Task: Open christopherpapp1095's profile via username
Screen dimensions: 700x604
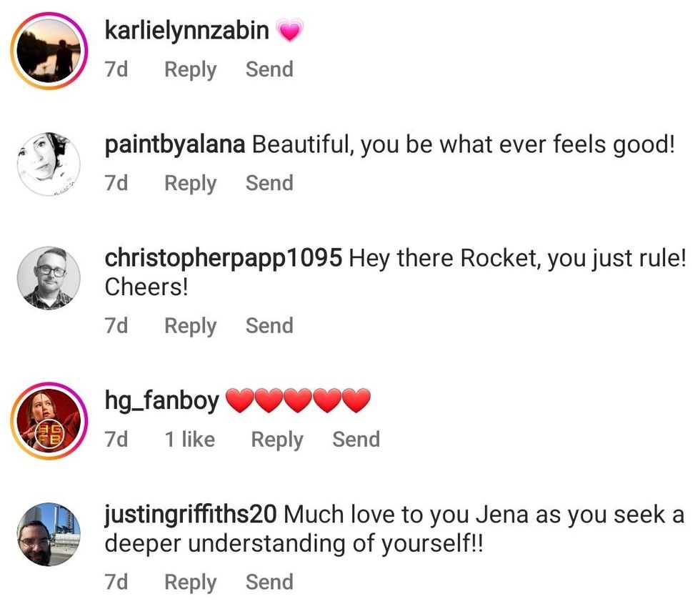Action: tap(223, 258)
